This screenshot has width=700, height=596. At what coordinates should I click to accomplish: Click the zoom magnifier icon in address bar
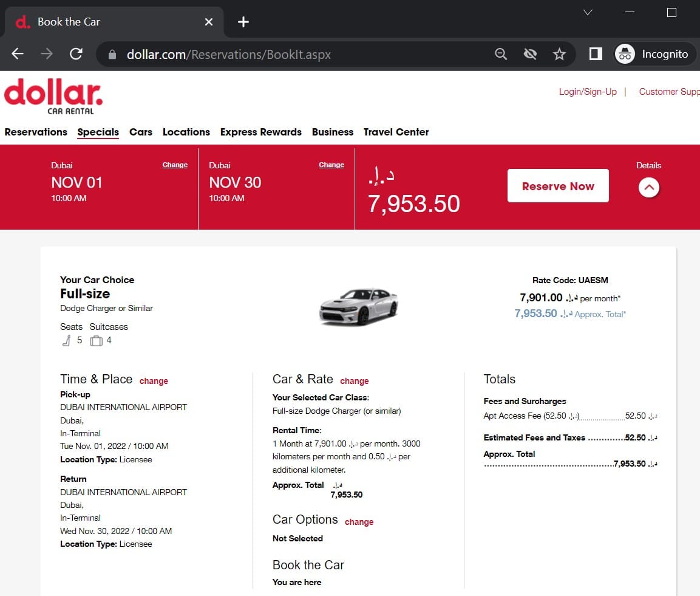tap(501, 54)
